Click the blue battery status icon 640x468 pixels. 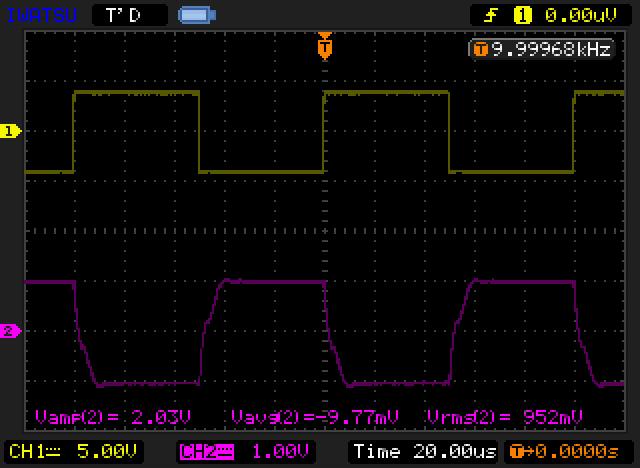tap(197, 16)
